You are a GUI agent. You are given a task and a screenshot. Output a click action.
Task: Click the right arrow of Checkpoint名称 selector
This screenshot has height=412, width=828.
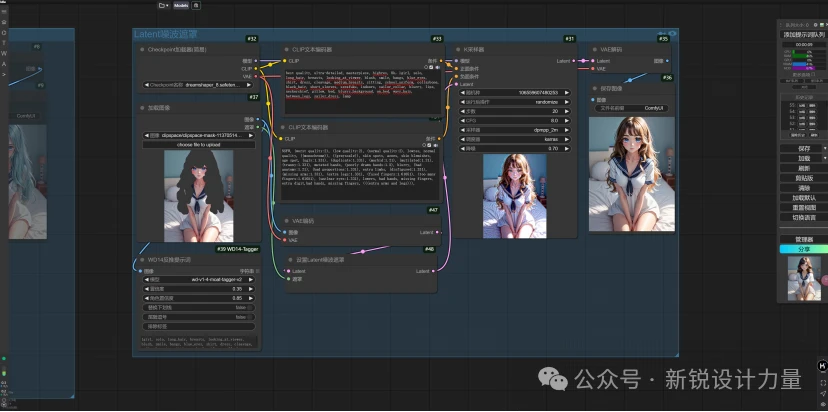[x=250, y=85]
